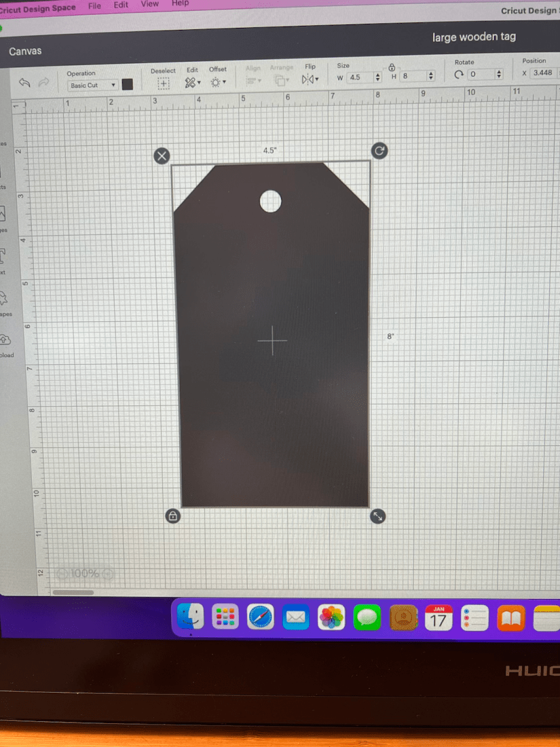Click the zoom out button beside 100%

point(62,574)
